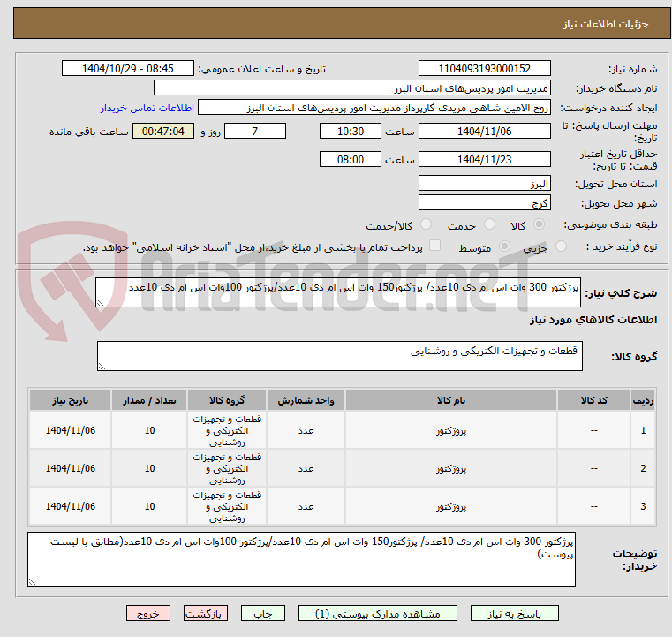
Task: Click product group cell in row 2
Action: [x=227, y=468]
